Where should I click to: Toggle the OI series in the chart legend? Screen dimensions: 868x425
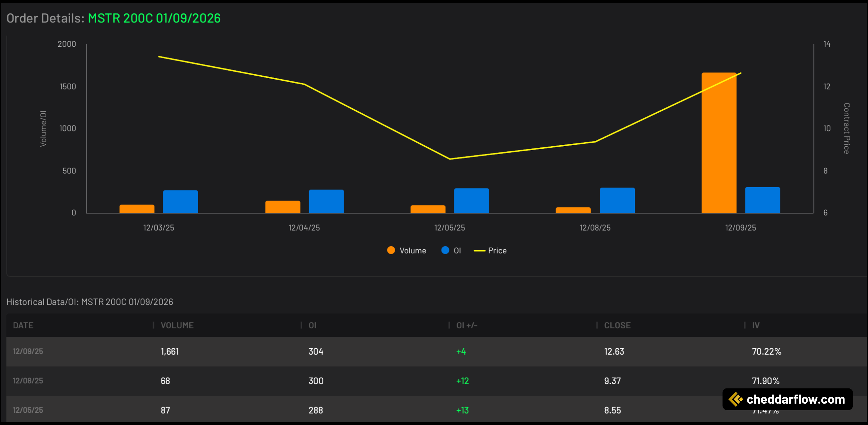(451, 251)
